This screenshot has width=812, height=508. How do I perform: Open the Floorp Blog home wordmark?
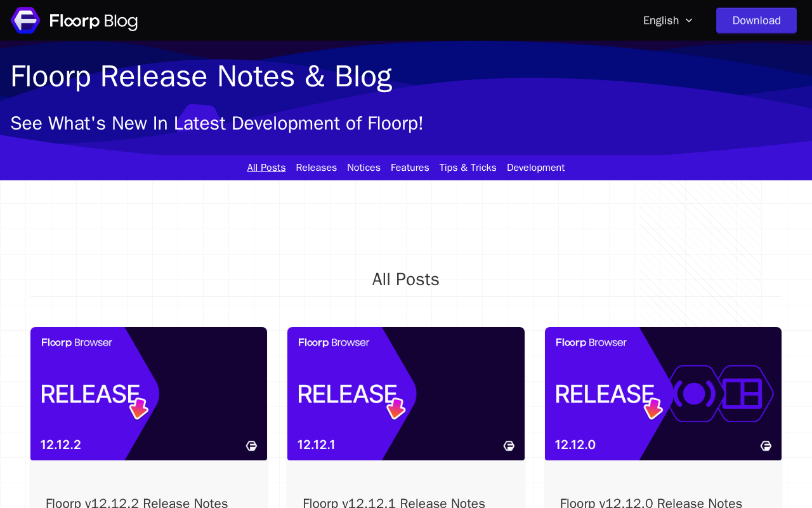click(x=93, y=21)
